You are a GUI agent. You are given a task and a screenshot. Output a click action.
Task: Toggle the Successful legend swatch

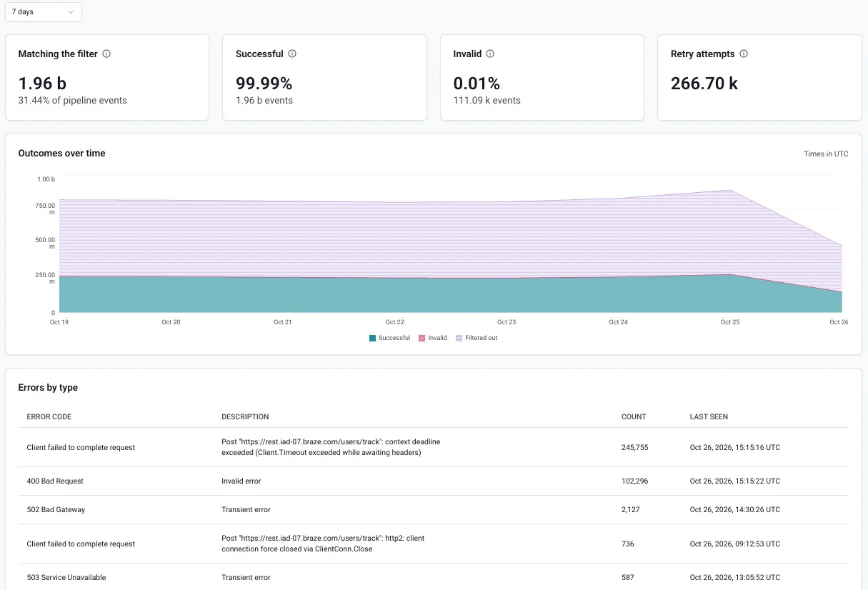(373, 338)
